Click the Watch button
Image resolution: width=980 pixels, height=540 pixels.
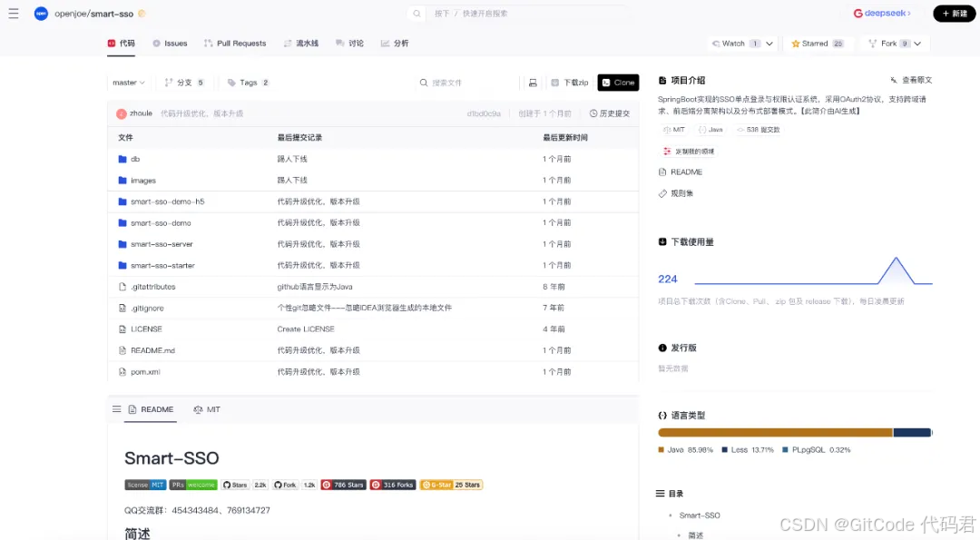(x=735, y=44)
